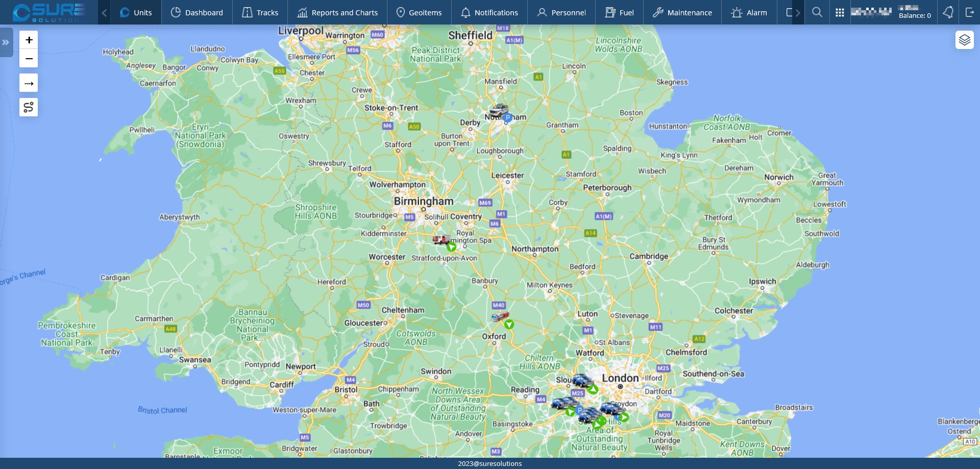Click the arrow measure tool button
The height and width of the screenshot is (469, 980).
(x=29, y=83)
